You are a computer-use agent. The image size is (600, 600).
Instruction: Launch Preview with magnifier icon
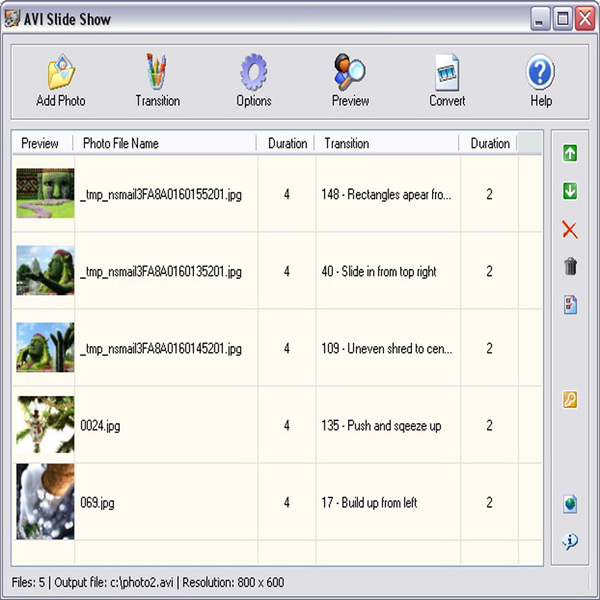pyautogui.click(x=350, y=72)
